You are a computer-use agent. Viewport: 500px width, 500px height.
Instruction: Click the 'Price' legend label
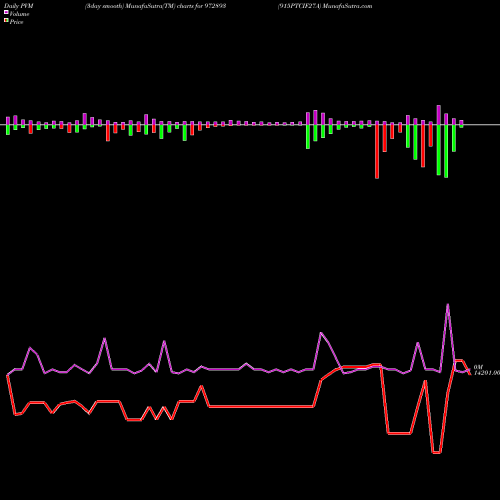point(16,22)
